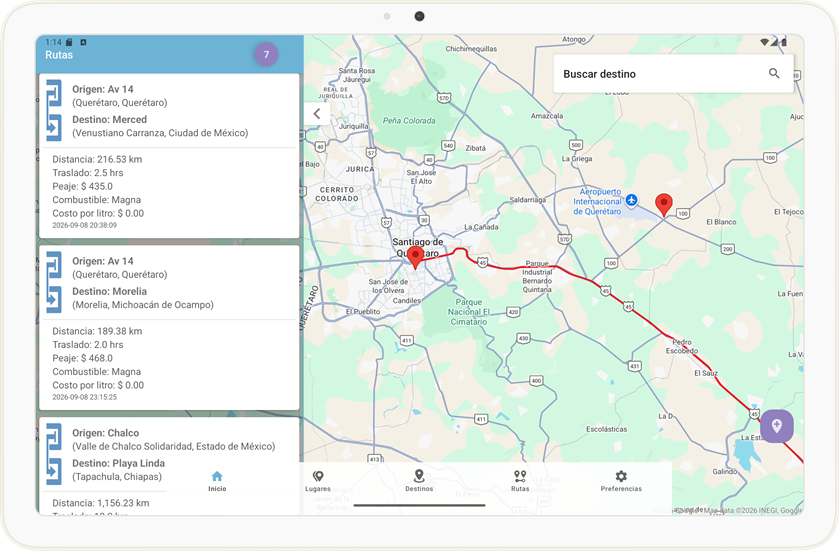Select the text Destino: Playa Linda

click(118, 463)
